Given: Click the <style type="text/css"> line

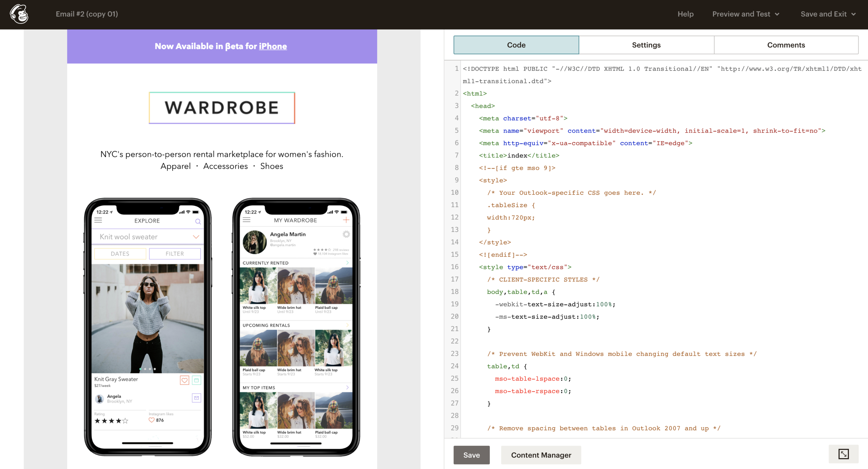Looking at the screenshot, I should pos(525,267).
